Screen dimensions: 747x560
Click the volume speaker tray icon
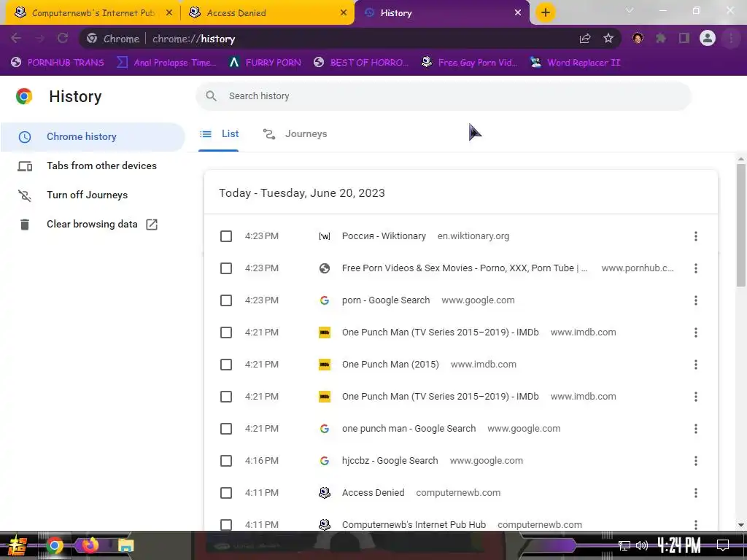(642, 545)
